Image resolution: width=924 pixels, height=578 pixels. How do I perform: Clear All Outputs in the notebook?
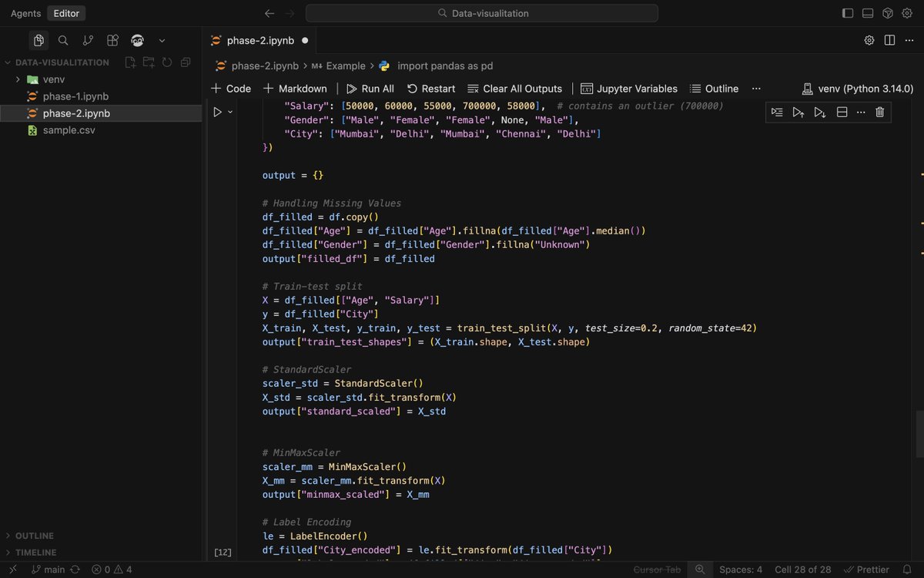tap(514, 89)
